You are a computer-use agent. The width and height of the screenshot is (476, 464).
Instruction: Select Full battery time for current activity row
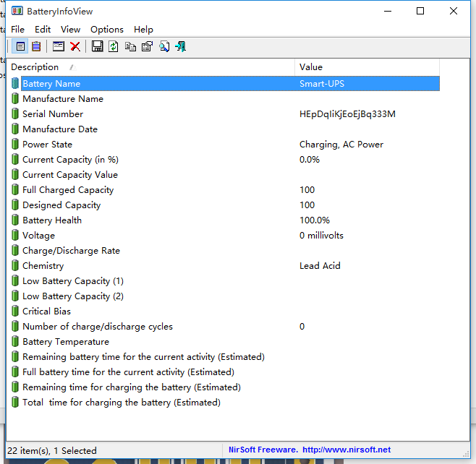click(x=225, y=371)
